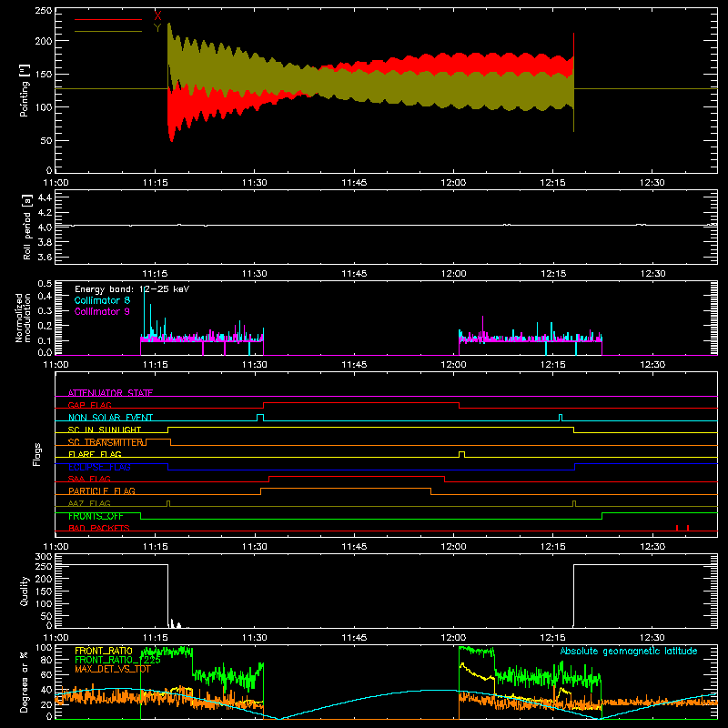
Task: Select the orange MAX_DET_VS_TOT legend label
Action: (x=113, y=669)
